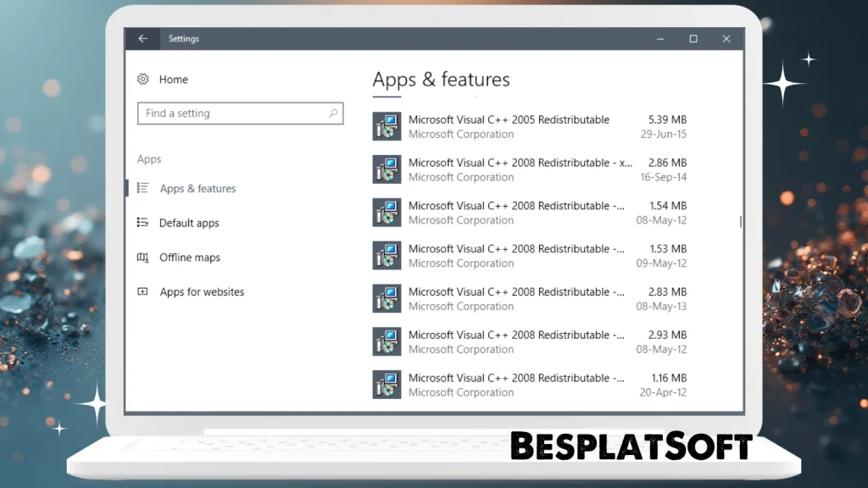The width and height of the screenshot is (868, 488).
Task: Click the back arrow in the title bar
Action: pyautogui.click(x=142, y=38)
